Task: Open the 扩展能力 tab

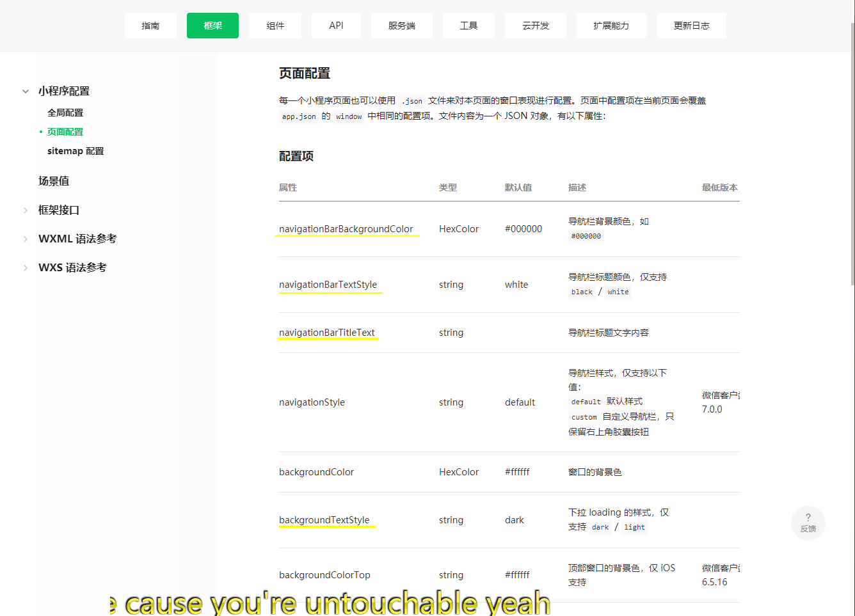Action: click(x=611, y=26)
